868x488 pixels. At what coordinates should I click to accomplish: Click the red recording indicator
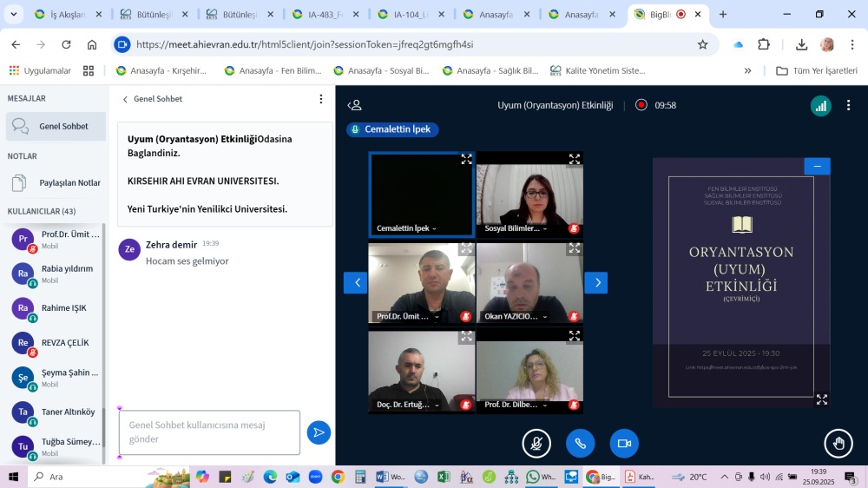641,105
